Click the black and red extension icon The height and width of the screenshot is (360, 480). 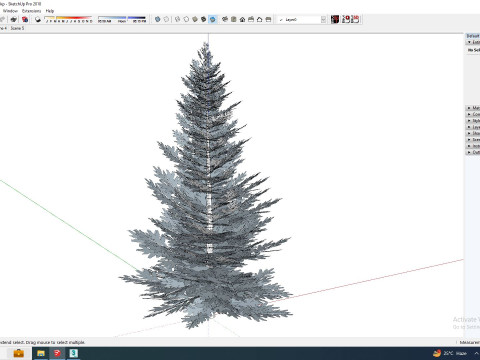pos(335,19)
